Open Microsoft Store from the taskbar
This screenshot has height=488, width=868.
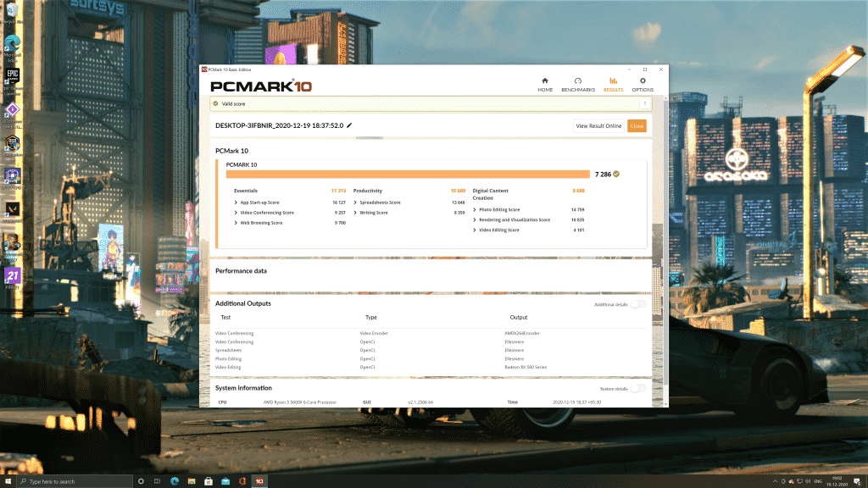(x=209, y=481)
